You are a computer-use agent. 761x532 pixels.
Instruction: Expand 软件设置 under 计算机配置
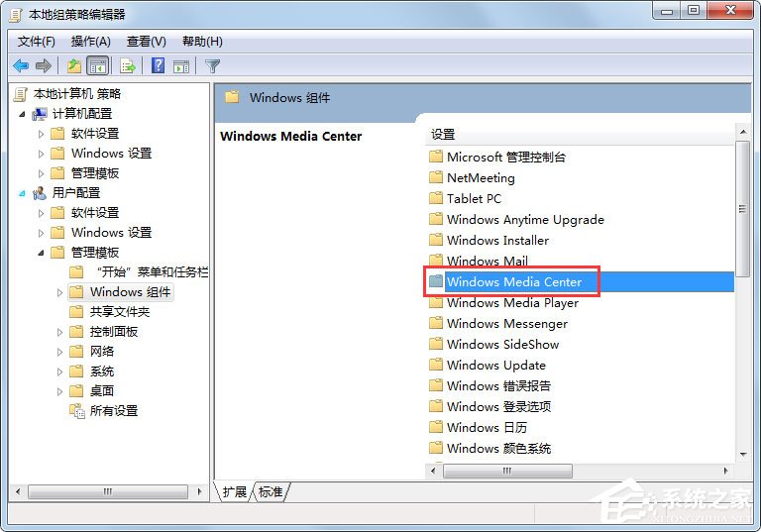(x=42, y=134)
